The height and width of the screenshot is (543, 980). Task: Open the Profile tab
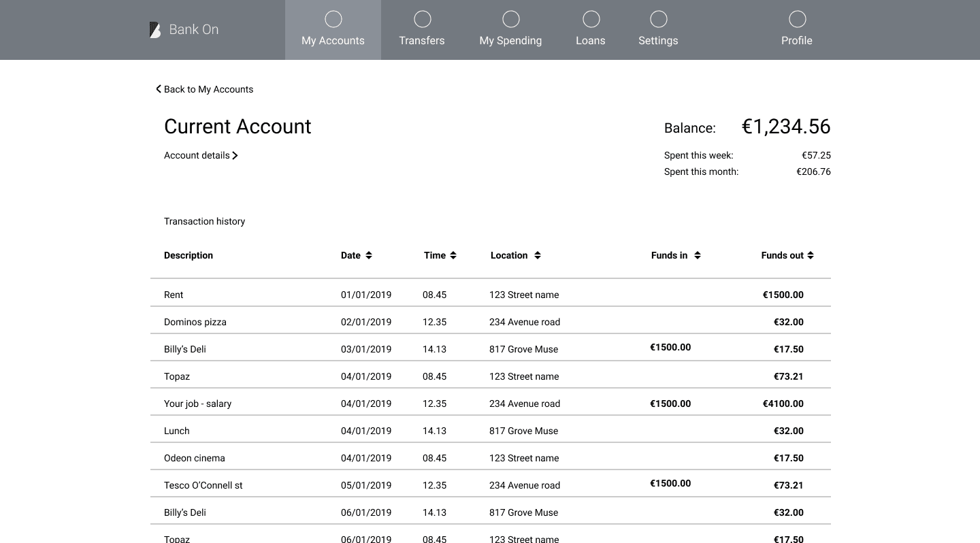coord(797,30)
